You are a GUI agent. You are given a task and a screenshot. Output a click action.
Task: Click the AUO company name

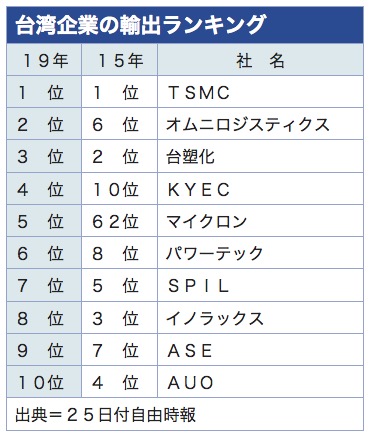pyautogui.click(x=191, y=383)
